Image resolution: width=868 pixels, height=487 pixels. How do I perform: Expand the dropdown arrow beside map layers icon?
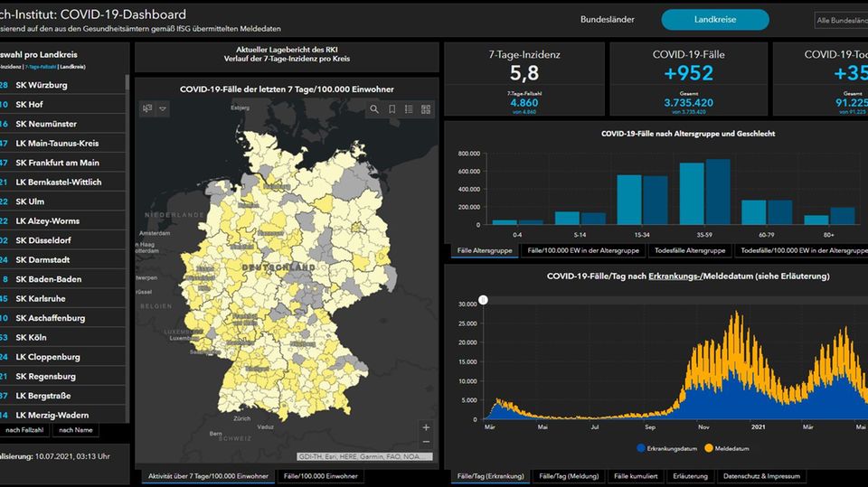(x=164, y=108)
